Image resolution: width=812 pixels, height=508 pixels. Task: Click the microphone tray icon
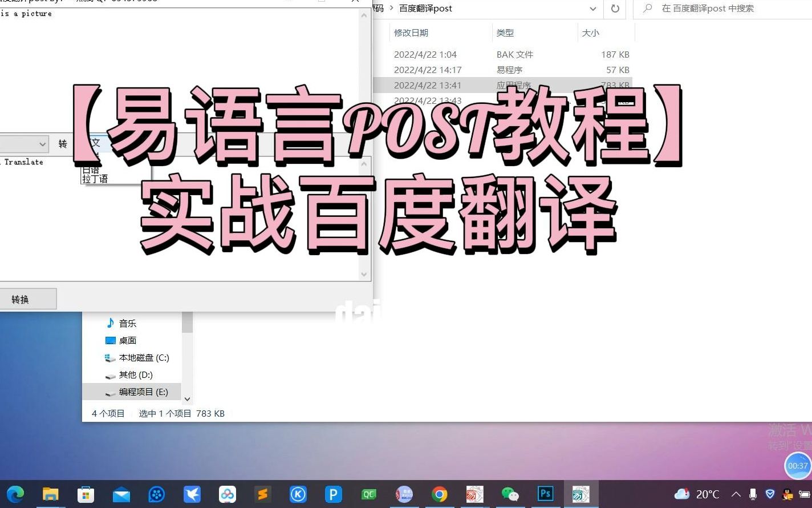[x=753, y=494]
